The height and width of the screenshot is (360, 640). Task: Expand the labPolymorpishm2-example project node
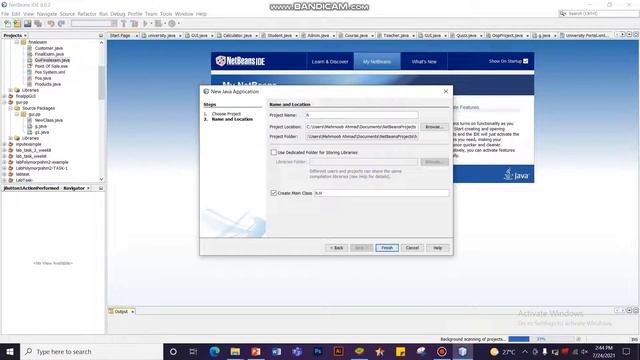4,162
